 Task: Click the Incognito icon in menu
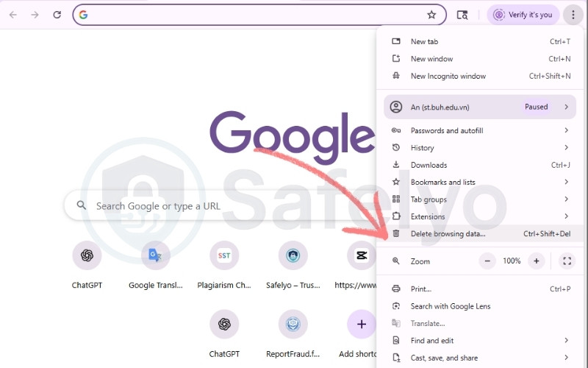click(x=396, y=76)
